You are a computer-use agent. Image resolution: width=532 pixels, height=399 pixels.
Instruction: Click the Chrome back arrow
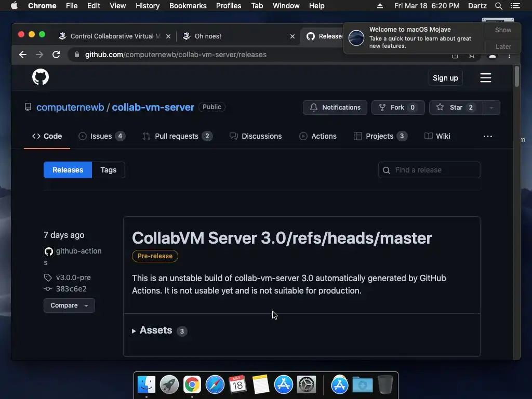(x=23, y=55)
